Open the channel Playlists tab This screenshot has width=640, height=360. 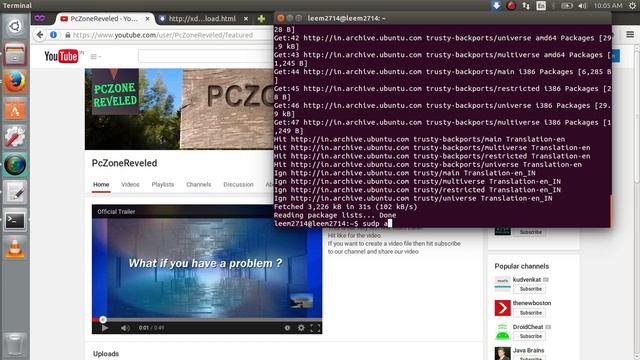pyautogui.click(x=163, y=184)
